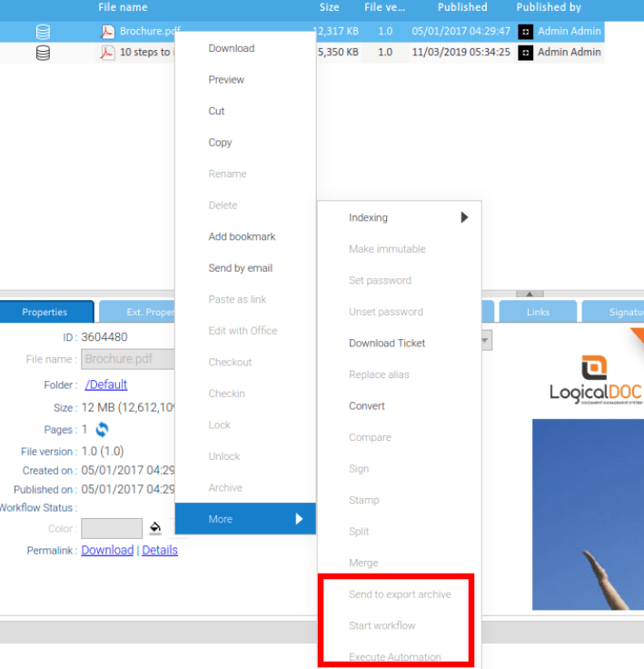Open the More submenu in the context menu
The width and height of the screenshot is (644, 669).
tap(244, 519)
